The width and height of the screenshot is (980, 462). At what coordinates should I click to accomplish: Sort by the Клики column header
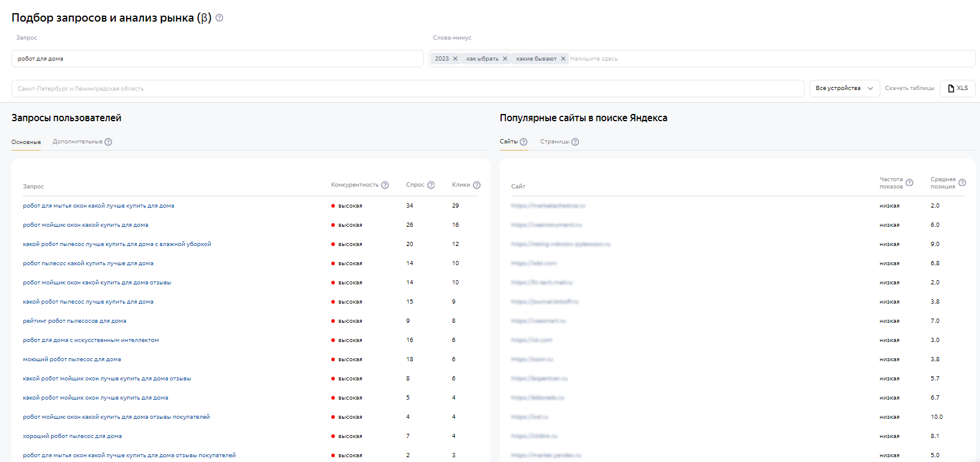tap(461, 185)
